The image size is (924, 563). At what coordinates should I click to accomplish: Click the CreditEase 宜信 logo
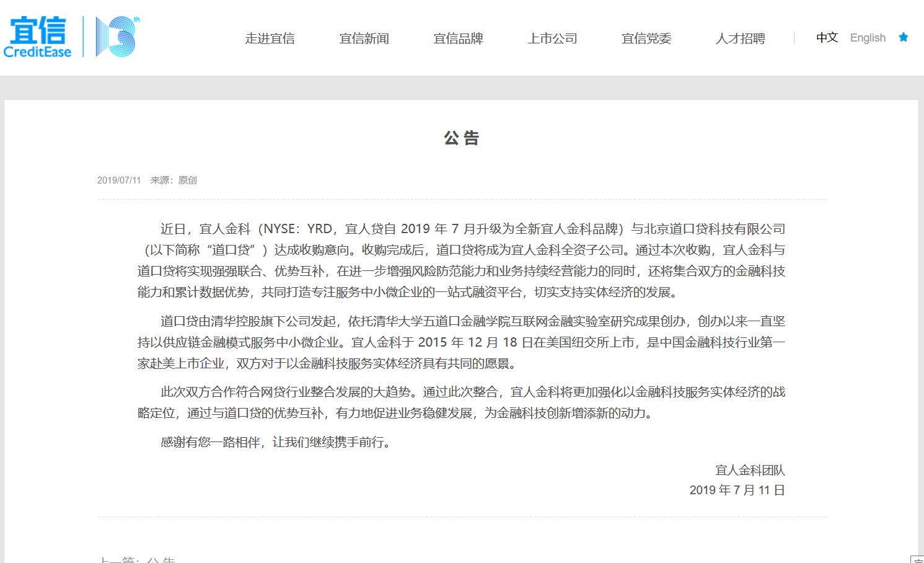pyautogui.click(x=38, y=38)
